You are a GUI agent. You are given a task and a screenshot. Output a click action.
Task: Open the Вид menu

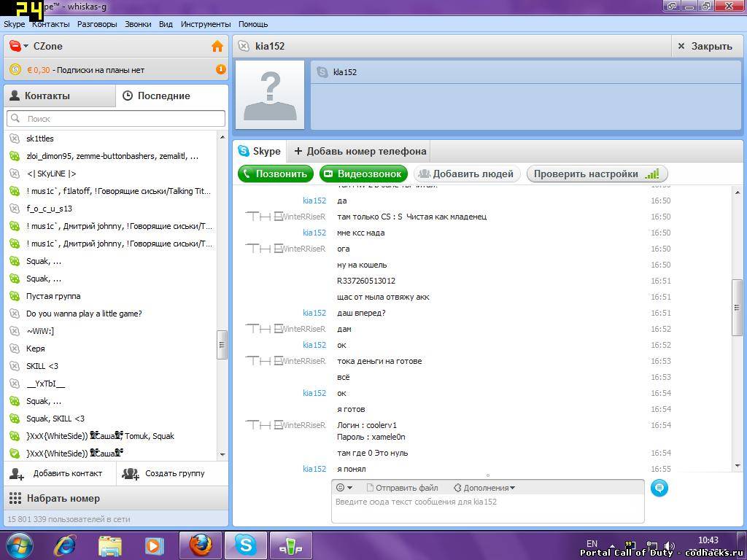[166, 24]
